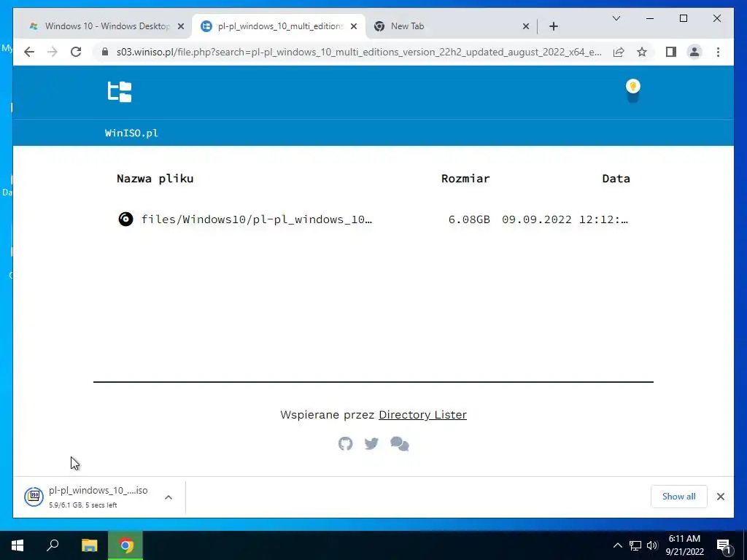Open the GitHub icon in footer
This screenshot has width=747, height=560.
click(x=345, y=444)
